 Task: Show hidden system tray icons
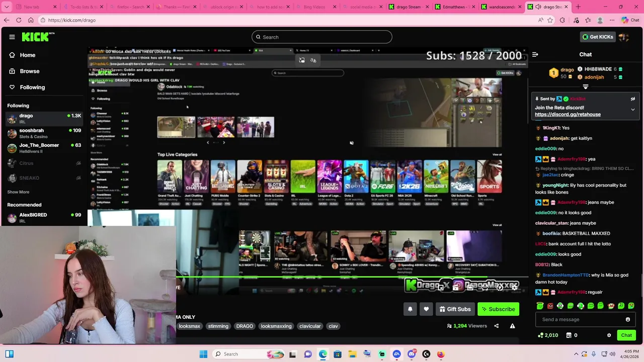coord(576,354)
